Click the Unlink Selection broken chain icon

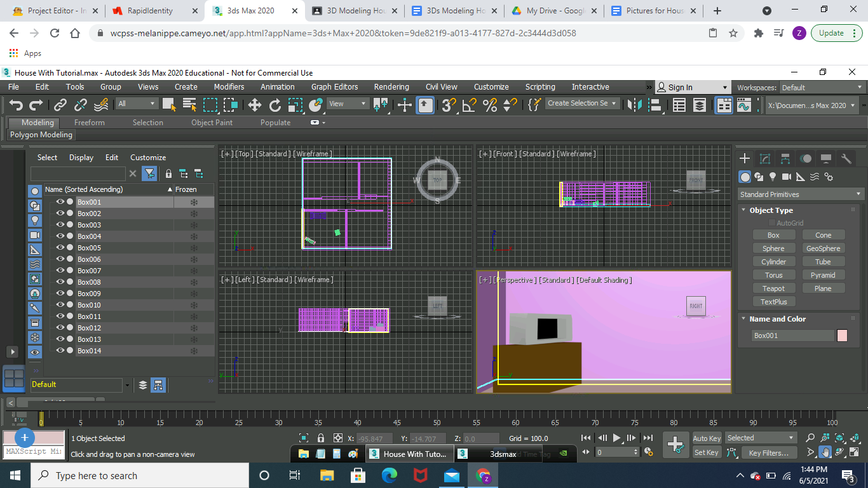click(81, 105)
